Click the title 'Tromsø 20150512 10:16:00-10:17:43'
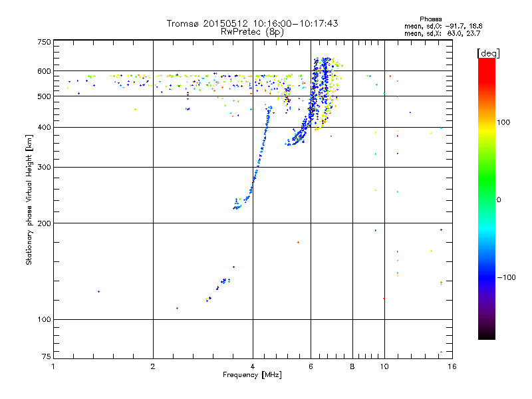Screen dimensions: 532x399 tap(252, 23)
